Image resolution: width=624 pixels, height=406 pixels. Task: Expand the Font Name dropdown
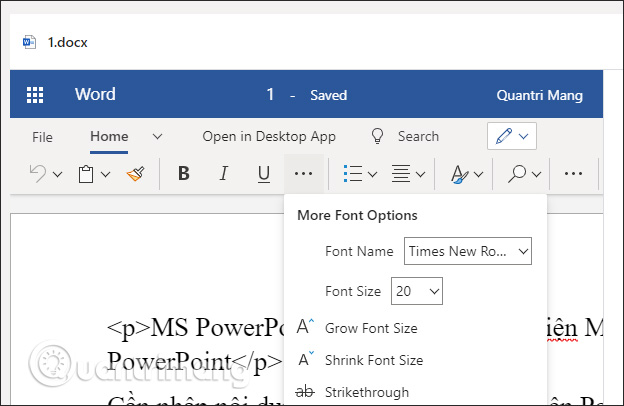pyautogui.click(x=468, y=251)
